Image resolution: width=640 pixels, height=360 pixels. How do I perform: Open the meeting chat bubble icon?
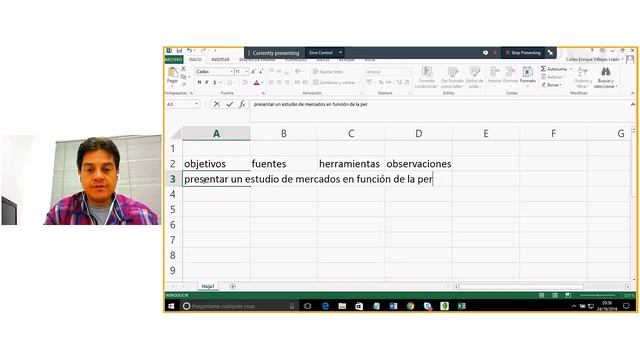tap(485, 53)
